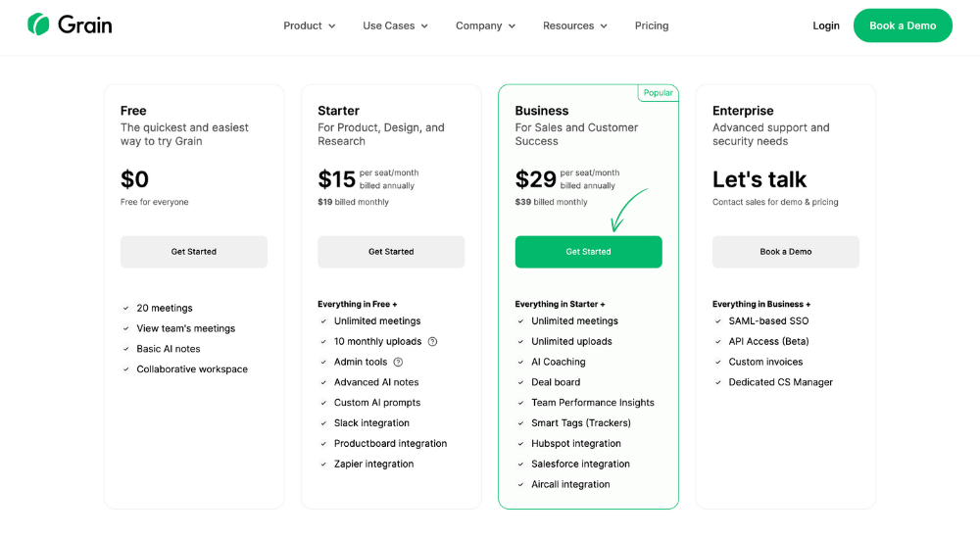Click the green arrow pointing to Get Started

tap(627, 210)
